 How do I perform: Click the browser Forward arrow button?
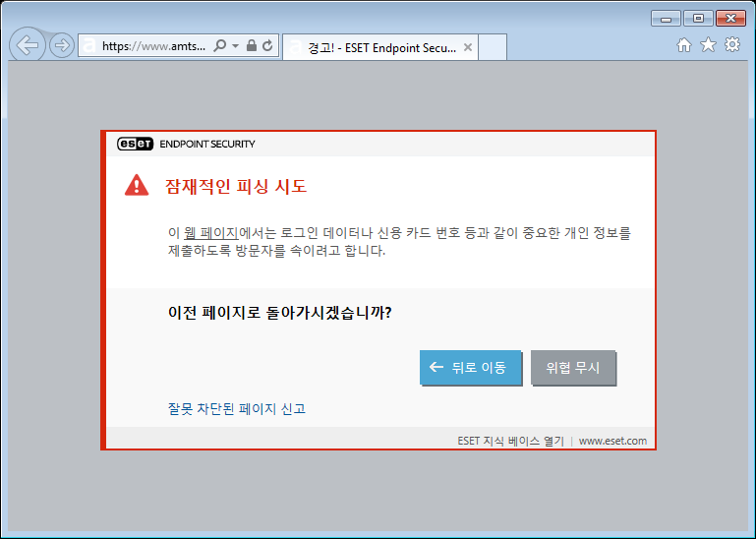click(62, 46)
